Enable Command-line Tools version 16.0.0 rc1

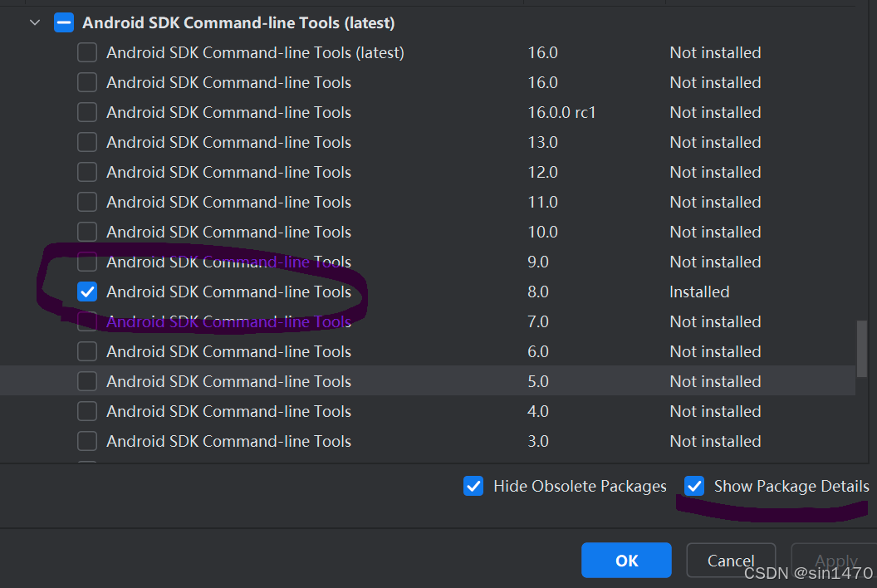87,112
